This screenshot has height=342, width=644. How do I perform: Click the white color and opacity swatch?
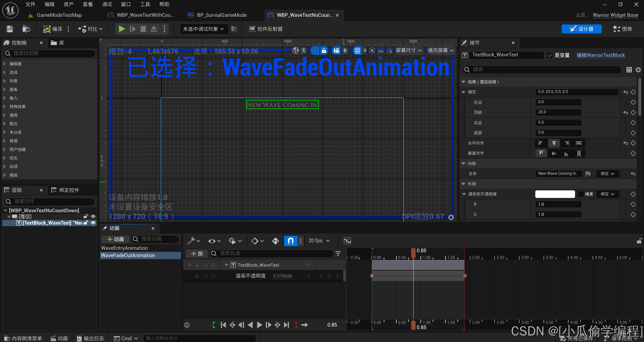pos(555,194)
